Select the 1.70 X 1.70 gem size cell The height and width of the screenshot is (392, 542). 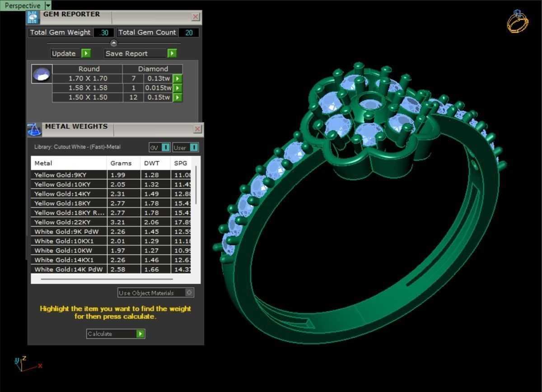pyautogui.click(x=88, y=78)
